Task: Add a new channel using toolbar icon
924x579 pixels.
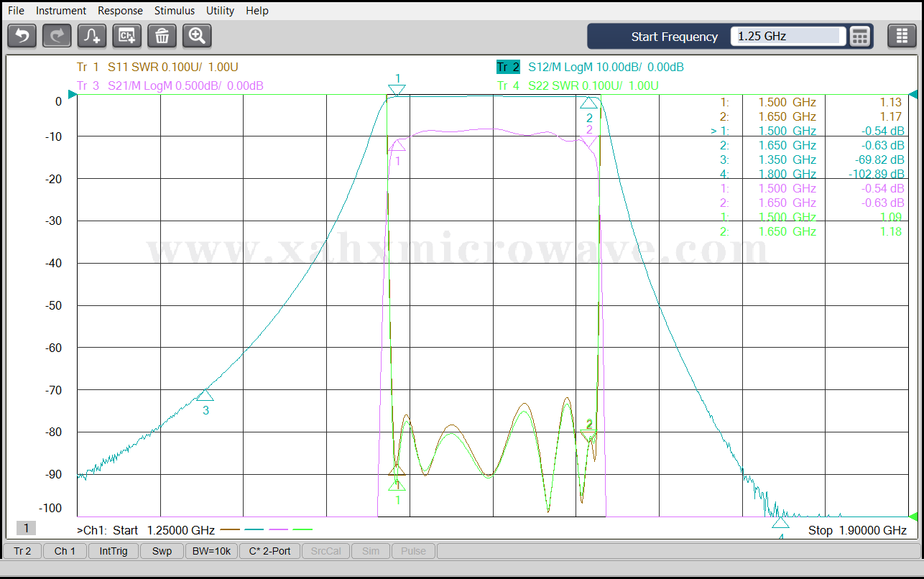Action: (127, 35)
